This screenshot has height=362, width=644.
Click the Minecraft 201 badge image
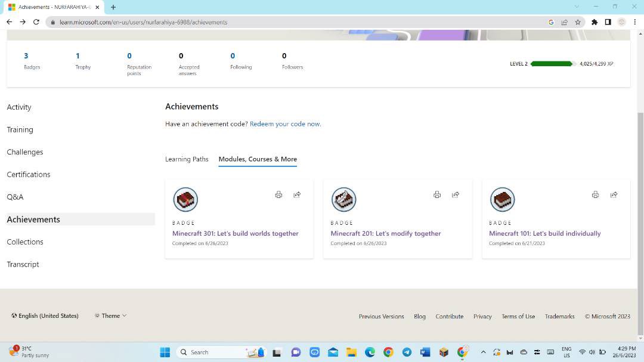tap(344, 199)
